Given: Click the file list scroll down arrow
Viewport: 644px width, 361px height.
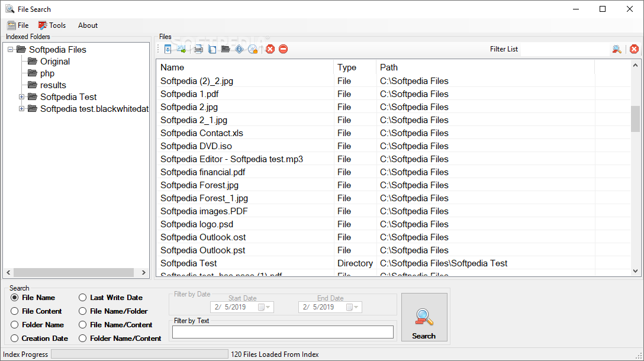Looking at the screenshot, I should pyautogui.click(x=635, y=271).
